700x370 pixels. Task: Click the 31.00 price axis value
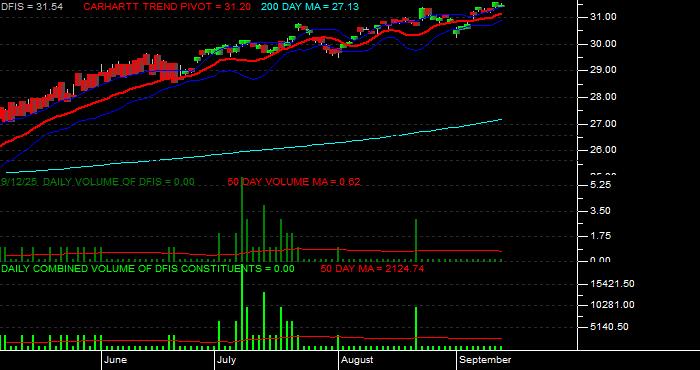pos(604,17)
